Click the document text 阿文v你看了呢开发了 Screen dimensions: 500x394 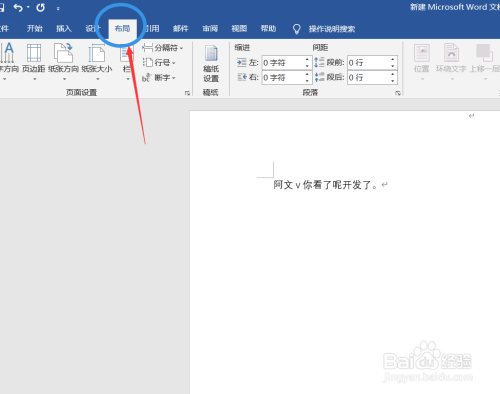[x=326, y=185]
